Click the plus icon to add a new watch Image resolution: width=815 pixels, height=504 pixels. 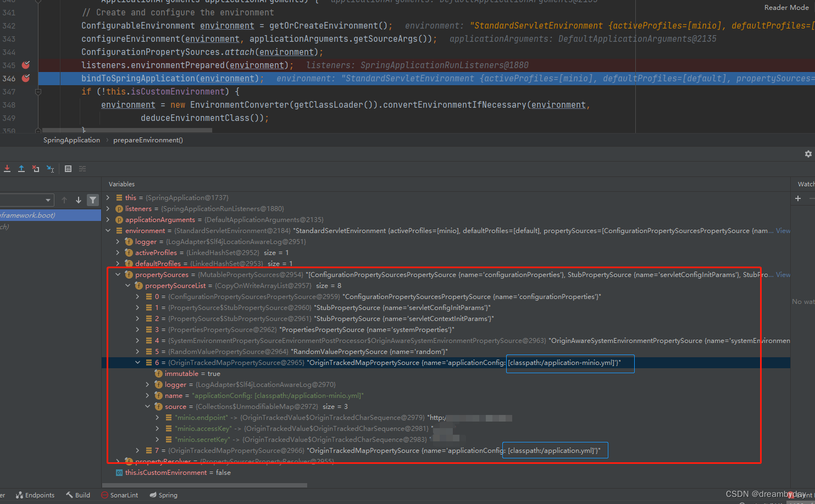coord(798,198)
